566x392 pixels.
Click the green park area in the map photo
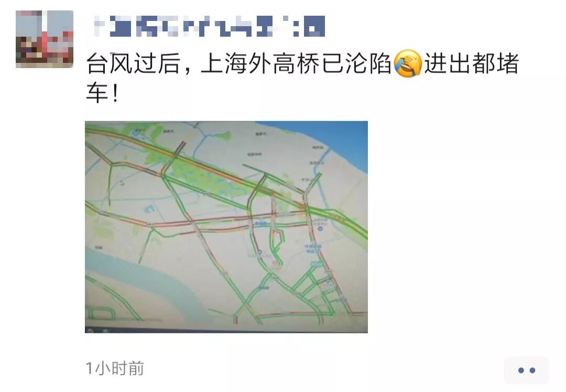[202, 173]
